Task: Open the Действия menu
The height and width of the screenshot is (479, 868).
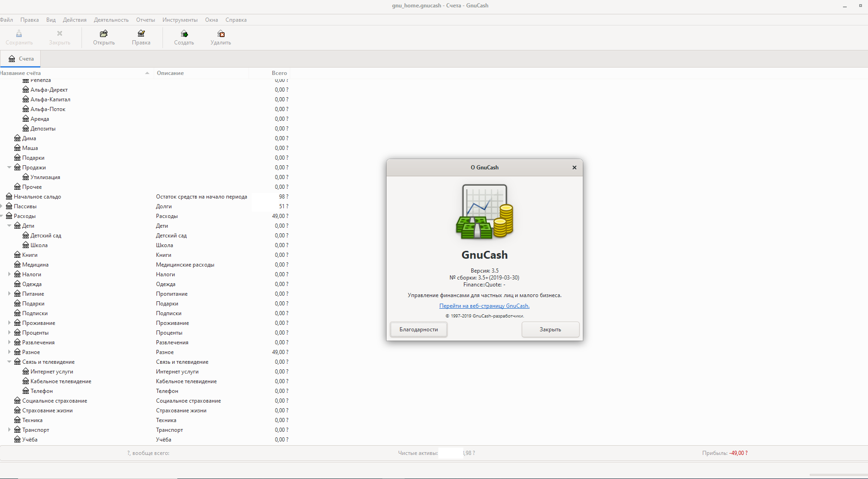Action: coord(75,20)
